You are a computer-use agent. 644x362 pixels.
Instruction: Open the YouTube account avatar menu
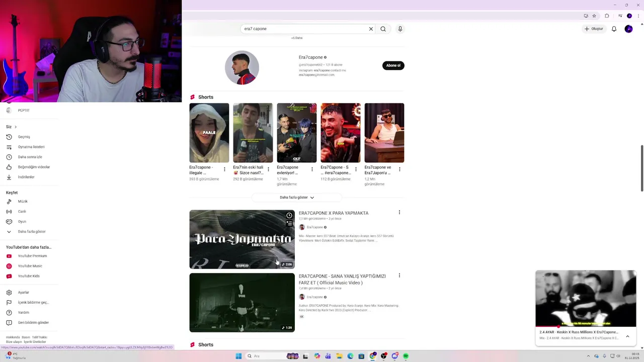[x=628, y=29]
